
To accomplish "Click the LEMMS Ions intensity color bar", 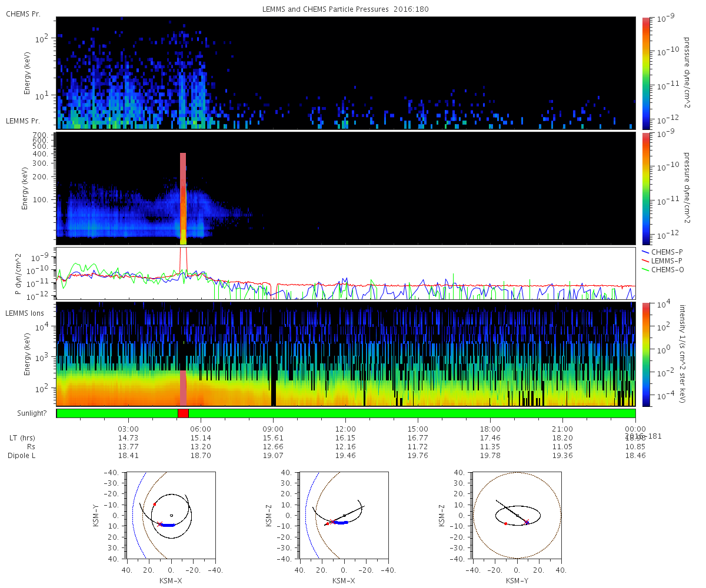I will (645, 354).
